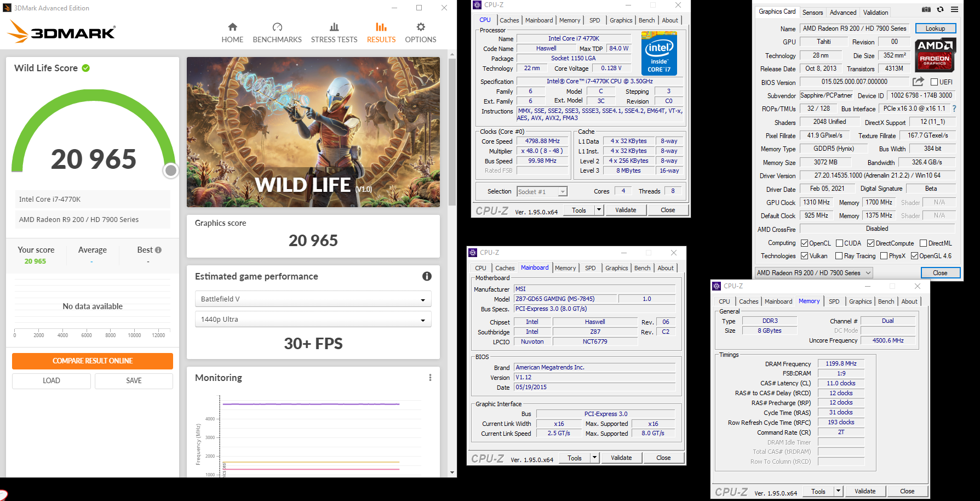The width and height of the screenshot is (980, 501).
Task: Open the Monitoring three-dot menu
Action: pyautogui.click(x=430, y=378)
